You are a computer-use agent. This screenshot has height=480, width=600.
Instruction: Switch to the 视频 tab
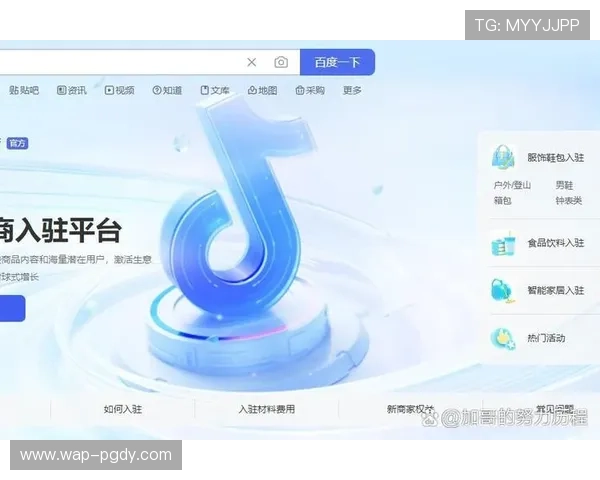click(x=119, y=90)
